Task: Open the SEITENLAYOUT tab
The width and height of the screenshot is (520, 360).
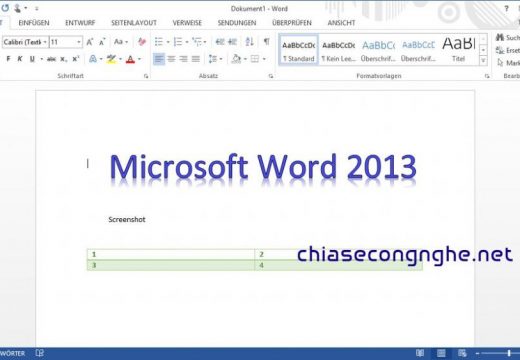Action: tap(134, 23)
